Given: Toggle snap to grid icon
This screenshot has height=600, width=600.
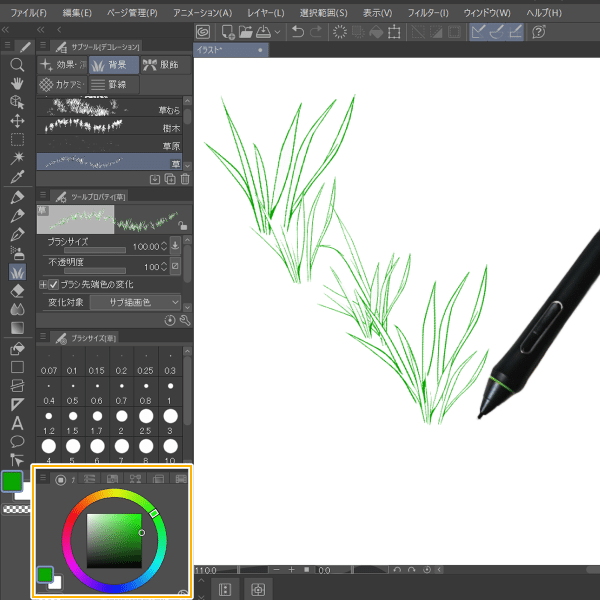Looking at the screenshot, I should [515, 32].
